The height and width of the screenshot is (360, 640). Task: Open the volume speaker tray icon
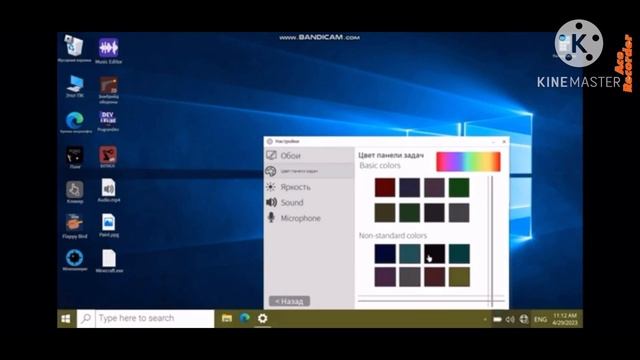pyautogui.click(x=510, y=319)
